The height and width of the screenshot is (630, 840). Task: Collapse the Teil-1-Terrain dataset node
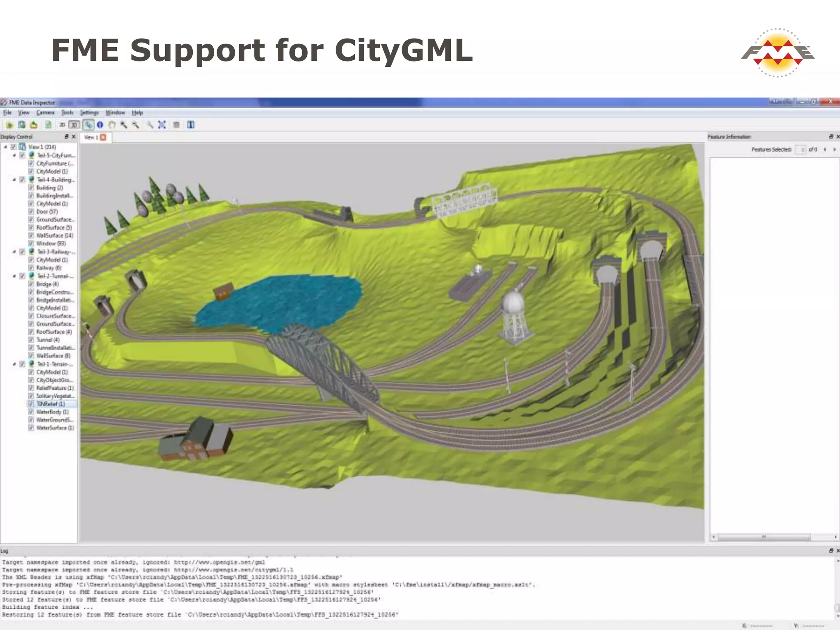point(14,364)
